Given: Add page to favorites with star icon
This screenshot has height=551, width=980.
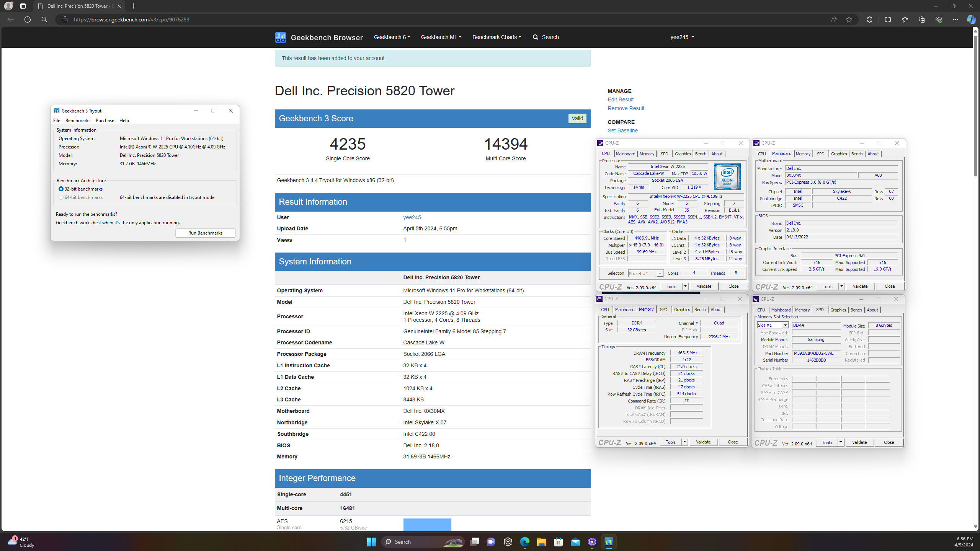Looking at the screenshot, I should (849, 20).
